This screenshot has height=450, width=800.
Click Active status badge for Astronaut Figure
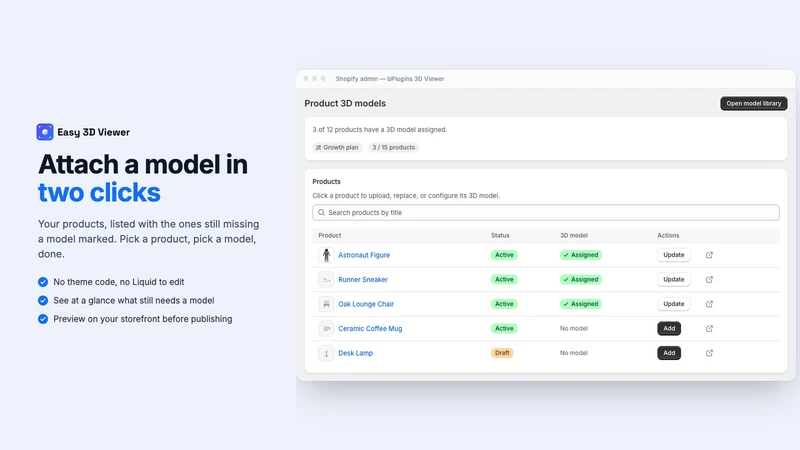tap(504, 255)
